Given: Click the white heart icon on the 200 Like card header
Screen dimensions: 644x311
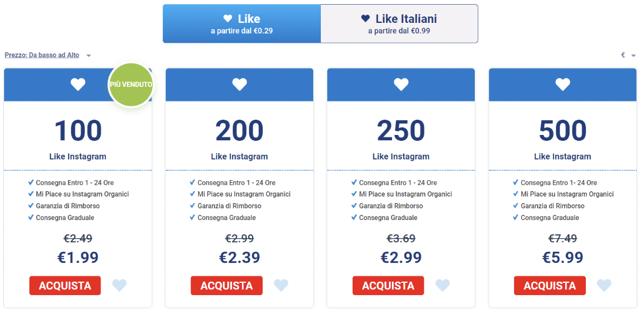Looking at the screenshot, I should click(x=240, y=84).
